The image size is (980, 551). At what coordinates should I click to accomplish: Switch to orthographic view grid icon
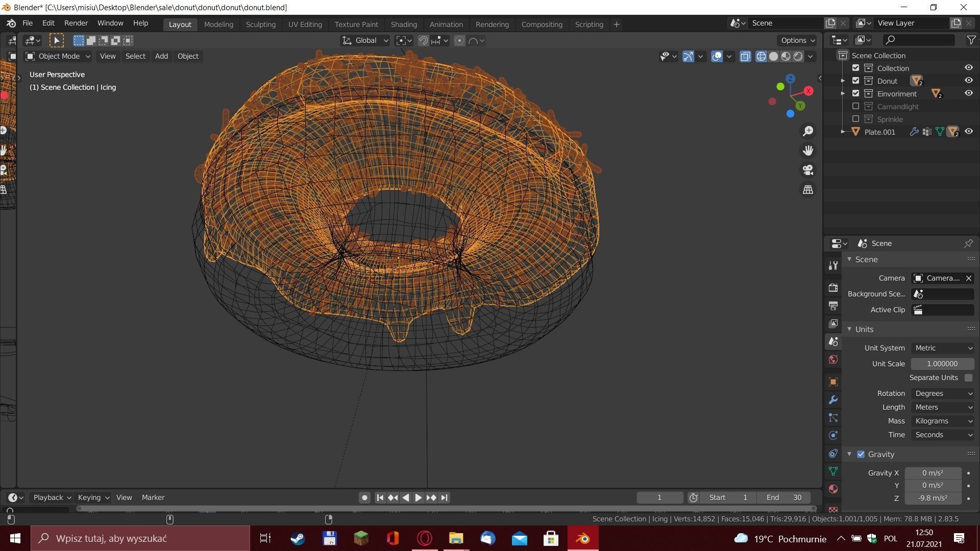point(808,189)
